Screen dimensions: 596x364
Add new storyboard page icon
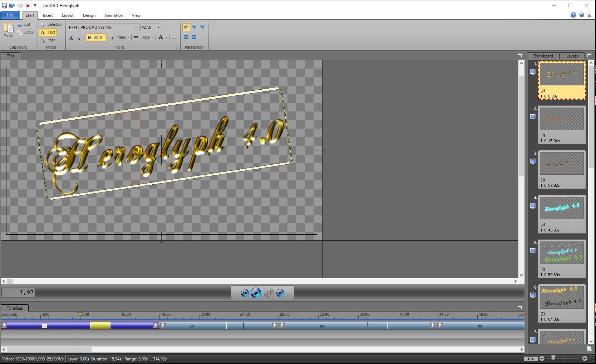(x=589, y=349)
